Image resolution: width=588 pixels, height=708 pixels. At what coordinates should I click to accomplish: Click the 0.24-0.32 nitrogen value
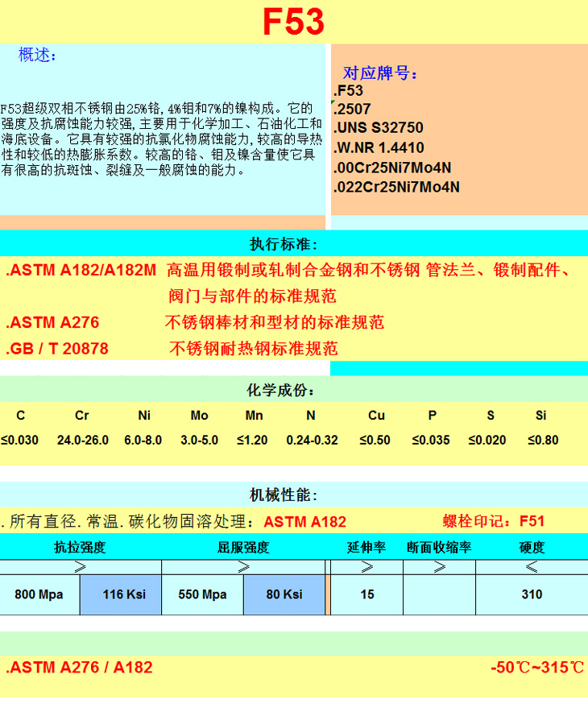(312, 441)
